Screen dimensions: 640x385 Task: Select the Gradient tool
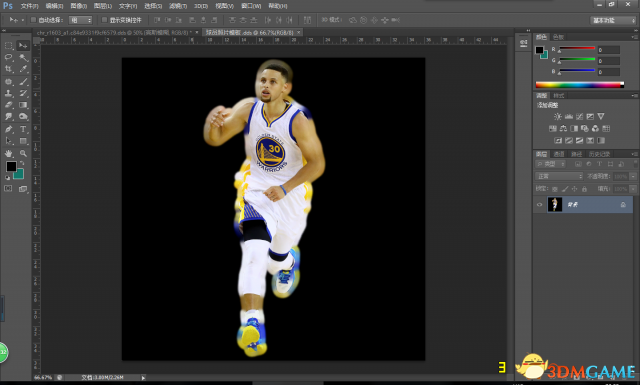click(23, 105)
